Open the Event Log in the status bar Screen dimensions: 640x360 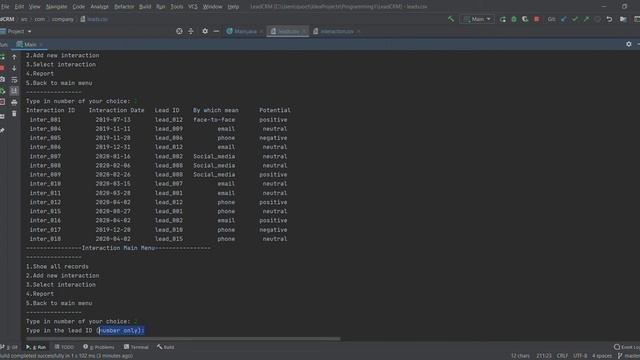tap(627, 347)
